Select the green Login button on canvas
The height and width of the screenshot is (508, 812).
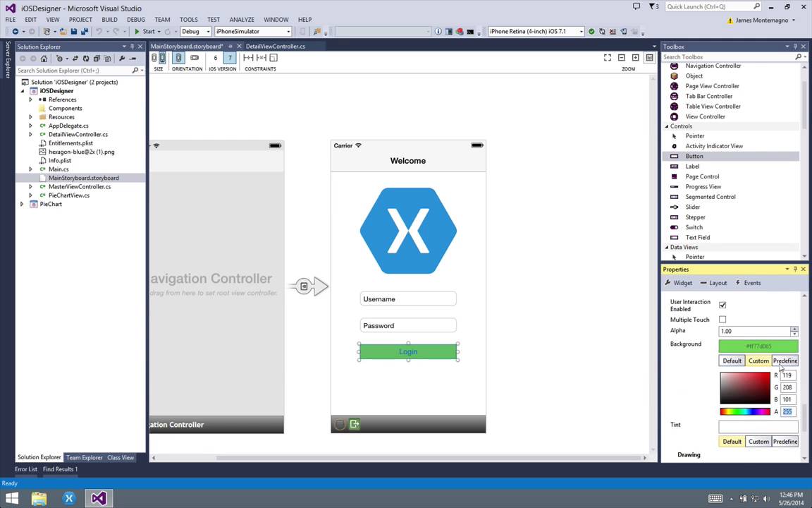(x=408, y=351)
